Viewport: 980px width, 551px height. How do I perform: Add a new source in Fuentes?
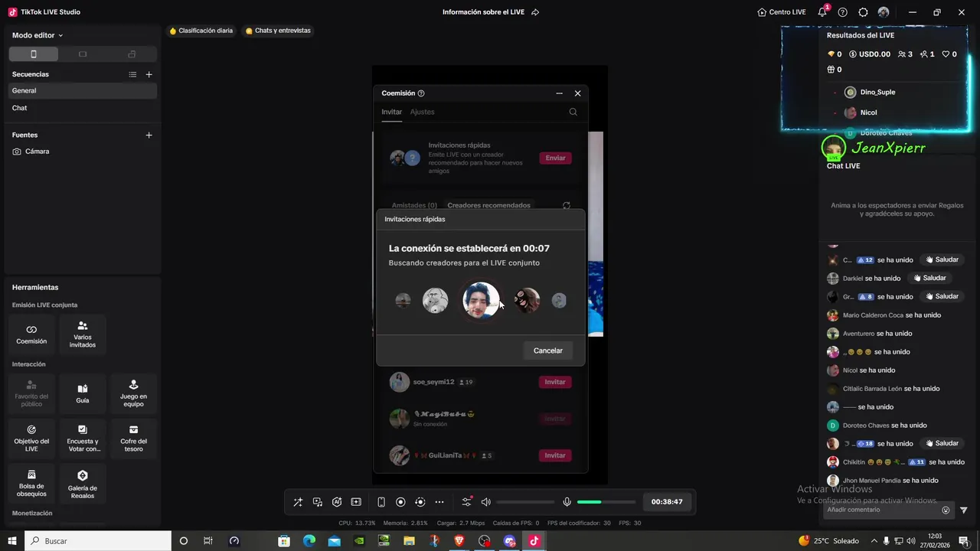[149, 135]
